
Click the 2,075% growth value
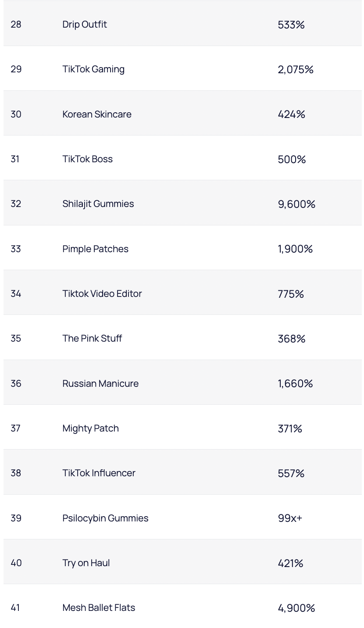[x=296, y=69]
